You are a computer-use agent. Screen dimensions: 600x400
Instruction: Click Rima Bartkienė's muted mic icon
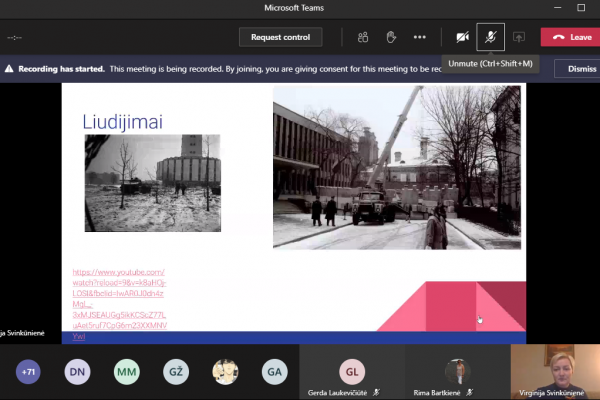470,392
